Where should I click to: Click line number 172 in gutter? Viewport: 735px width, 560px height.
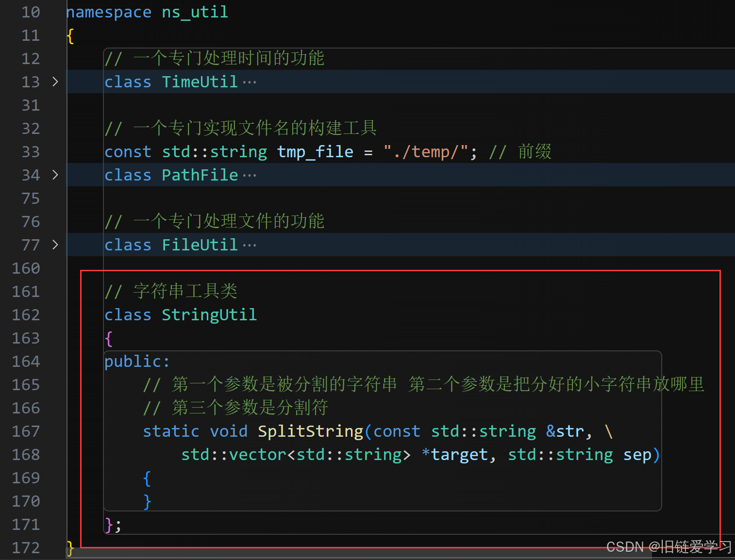pyautogui.click(x=26, y=548)
